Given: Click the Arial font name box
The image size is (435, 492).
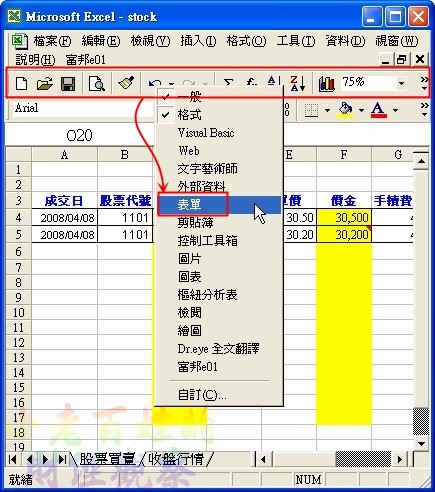Looking at the screenshot, I should tap(82, 108).
